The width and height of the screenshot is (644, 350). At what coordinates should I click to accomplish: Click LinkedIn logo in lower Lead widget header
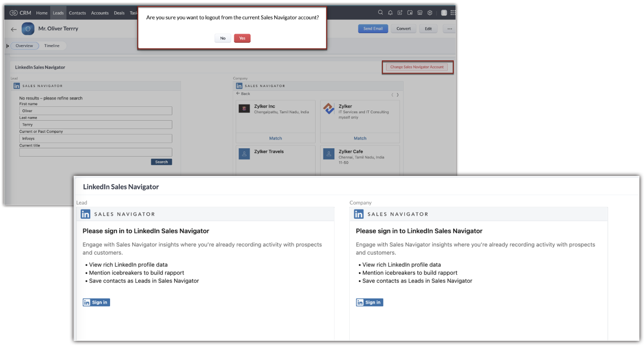[x=86, y=214]
